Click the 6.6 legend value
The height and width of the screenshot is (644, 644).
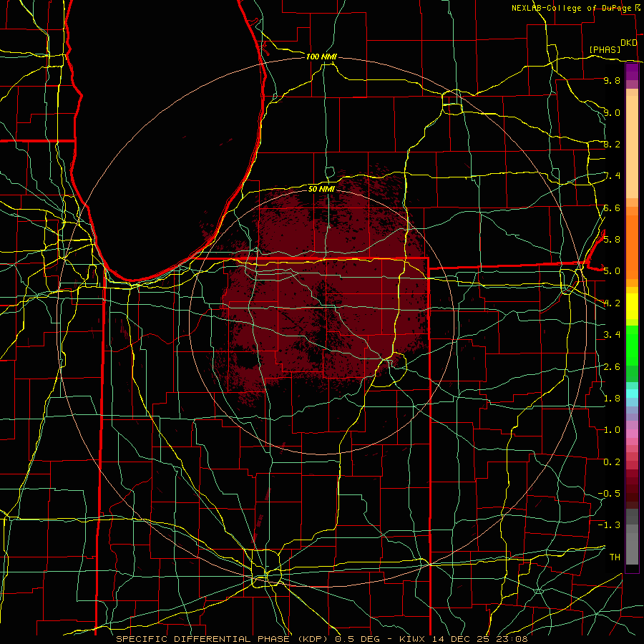pyautogui.click(x=612, y=208)
